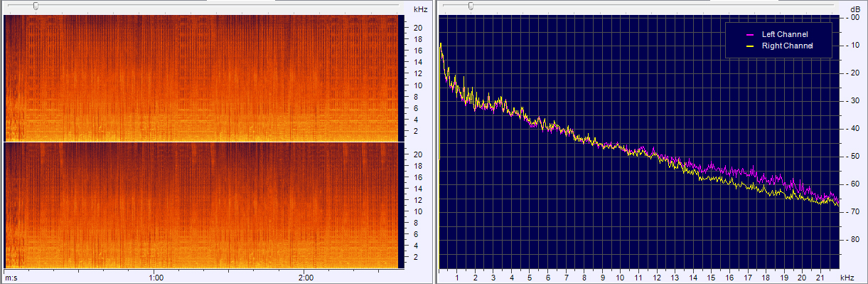Click the 2:00 mark on the timeline
The width and height of the screenshot is (868, 284).
tap(306, 278)
